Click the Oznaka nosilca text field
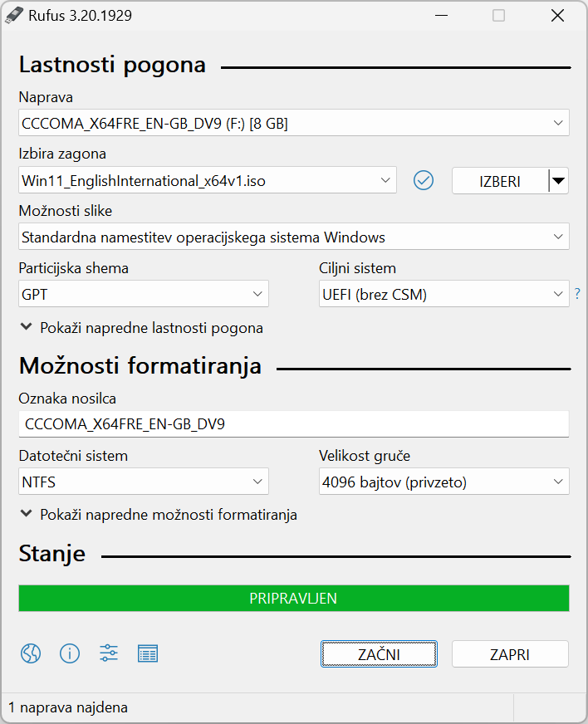The height and width of the screenshot is (724, 588). 294,424
